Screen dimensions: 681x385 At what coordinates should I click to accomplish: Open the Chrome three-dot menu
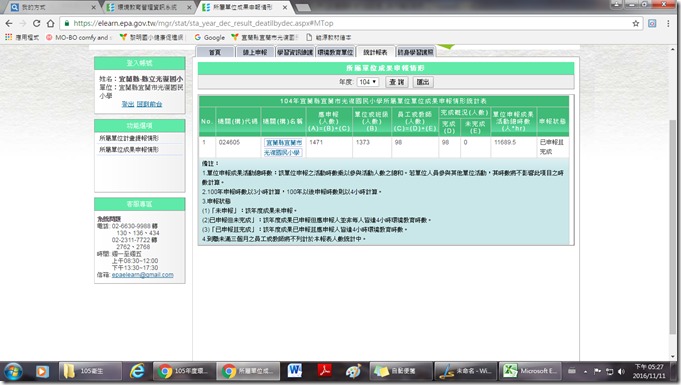(668, 23)
